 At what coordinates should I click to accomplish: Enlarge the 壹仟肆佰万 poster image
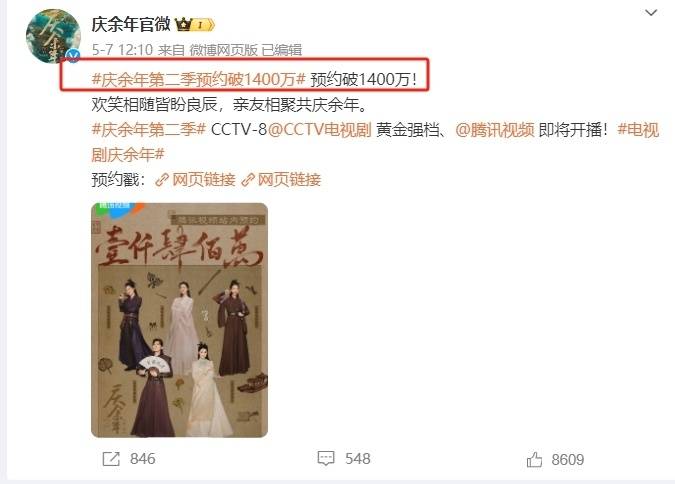click(180, 320)
